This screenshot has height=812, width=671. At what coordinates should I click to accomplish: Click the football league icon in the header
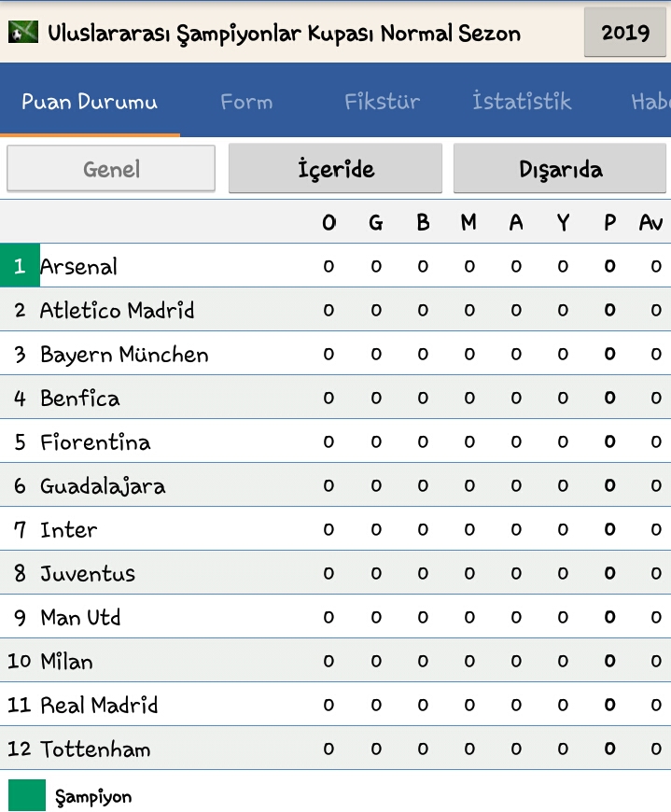(x=23, y=32)
